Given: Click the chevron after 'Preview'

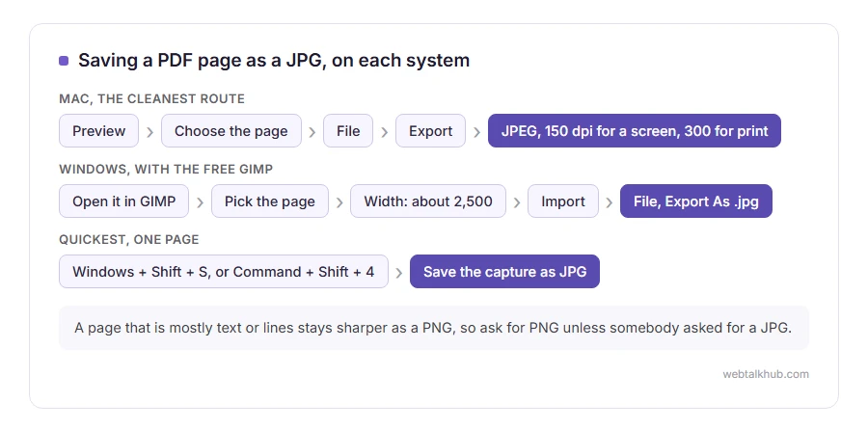Looking at the screenshot, I should click(149, 132).
